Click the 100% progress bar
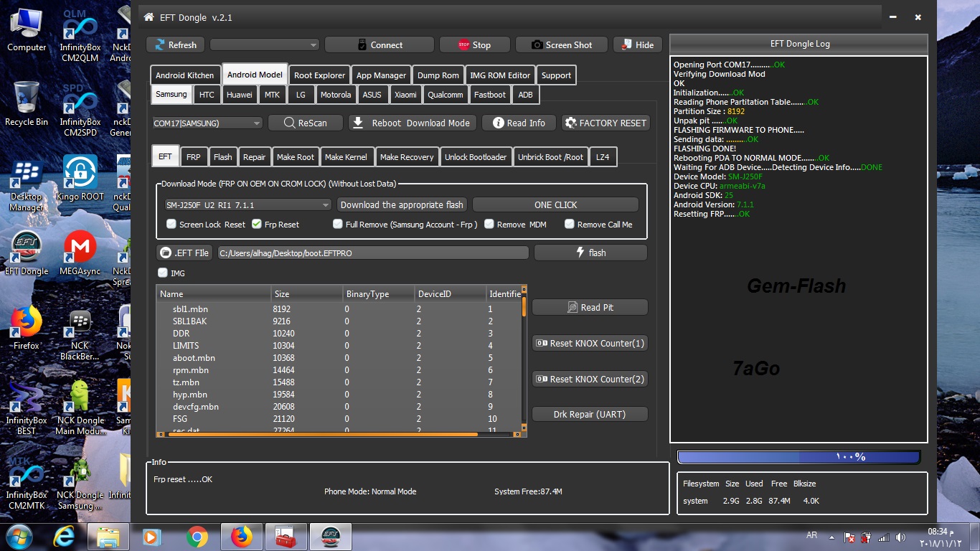 [x=798, y=457]
